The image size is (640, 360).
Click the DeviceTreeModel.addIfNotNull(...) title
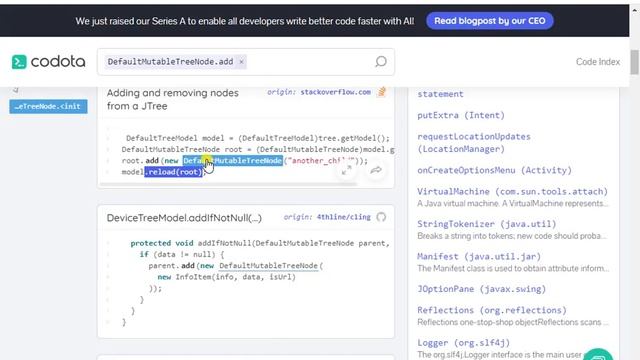(x=184, y=218)
